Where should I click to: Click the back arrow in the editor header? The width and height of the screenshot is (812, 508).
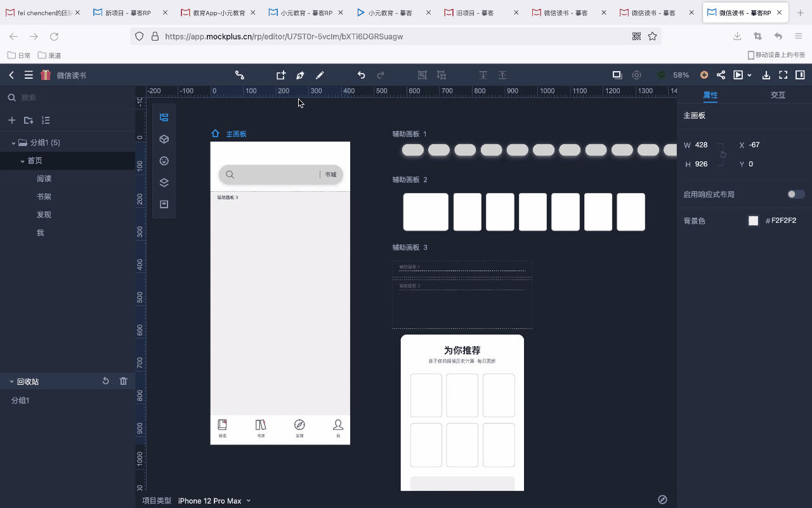coord(11,75)
